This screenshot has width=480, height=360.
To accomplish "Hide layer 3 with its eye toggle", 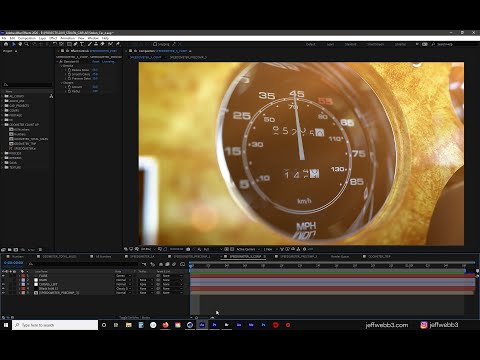I will click(x=3, y=284).
